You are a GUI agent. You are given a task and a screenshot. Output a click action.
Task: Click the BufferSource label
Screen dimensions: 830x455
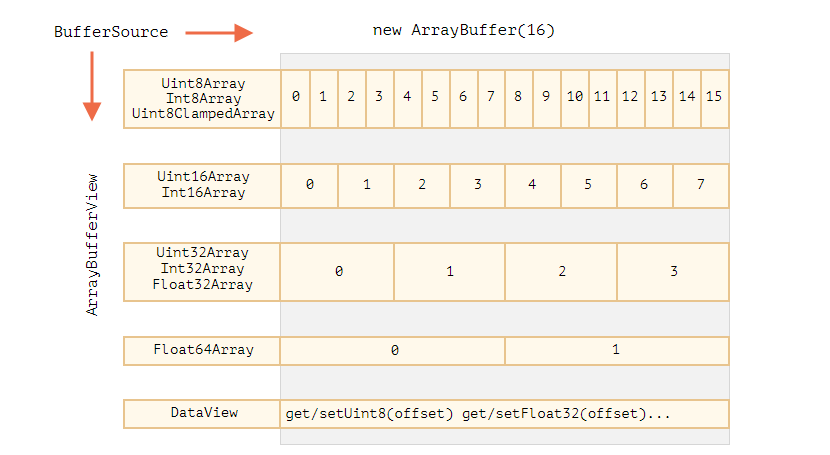[x=110, y=32]
